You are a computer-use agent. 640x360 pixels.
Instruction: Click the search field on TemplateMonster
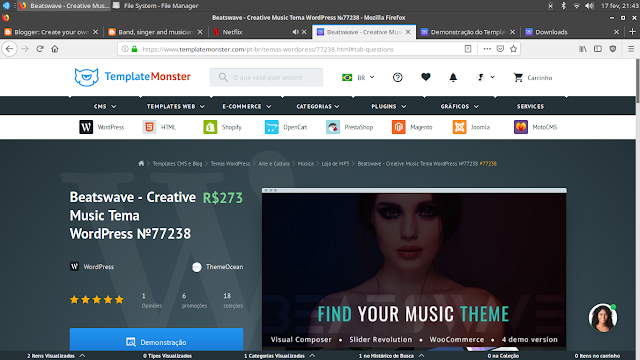[266, 77]
